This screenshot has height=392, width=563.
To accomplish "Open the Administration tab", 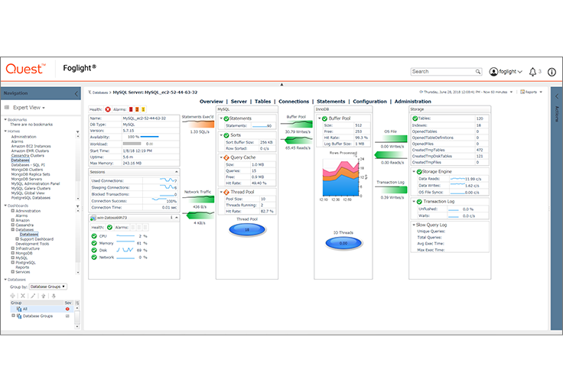I will pos(412,102).
